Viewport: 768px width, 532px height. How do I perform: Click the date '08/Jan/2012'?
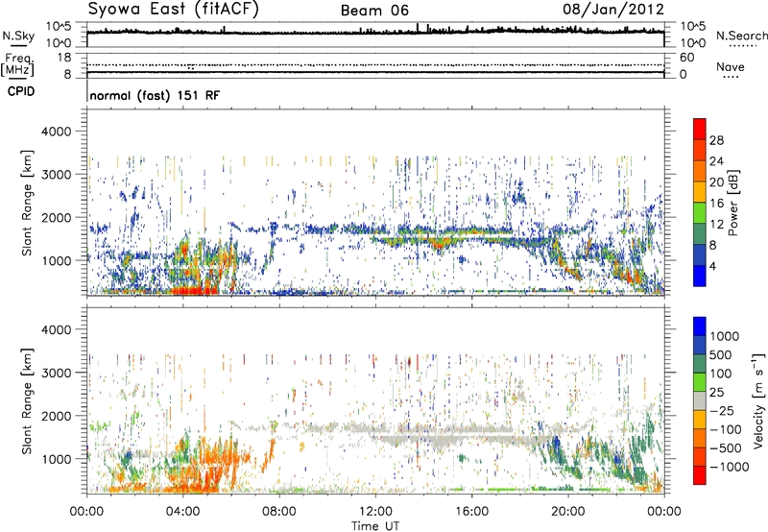(613, 10)
